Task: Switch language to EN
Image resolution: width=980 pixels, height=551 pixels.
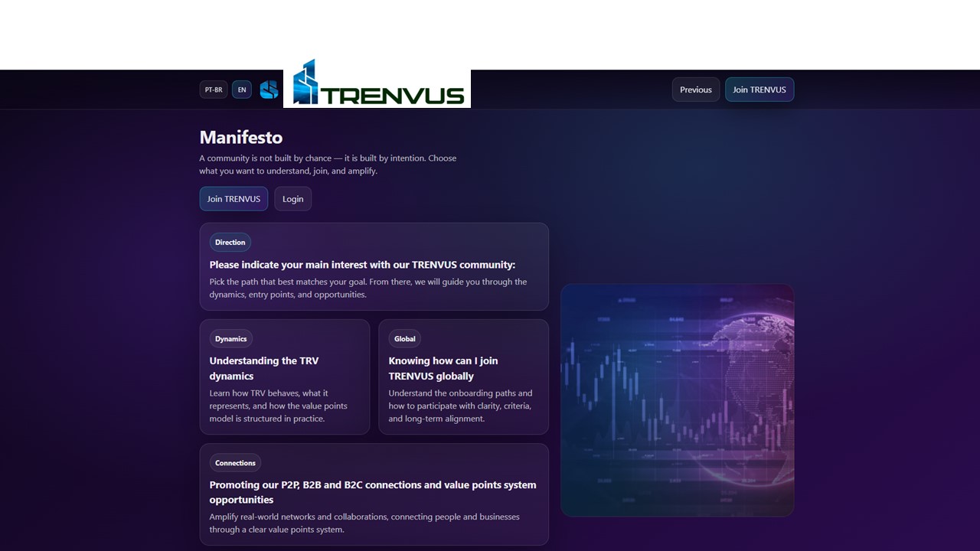Action: point(242,90)
